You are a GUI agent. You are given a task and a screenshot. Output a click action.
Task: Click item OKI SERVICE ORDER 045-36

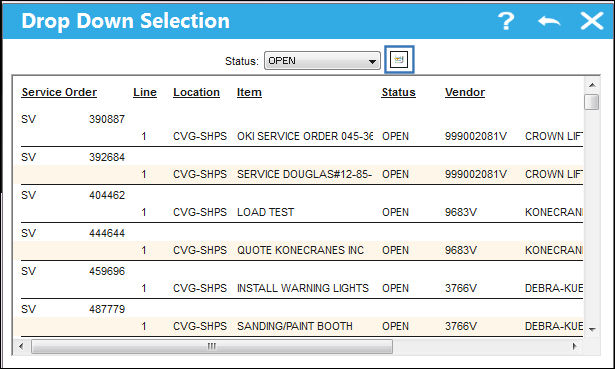[305, 136]
